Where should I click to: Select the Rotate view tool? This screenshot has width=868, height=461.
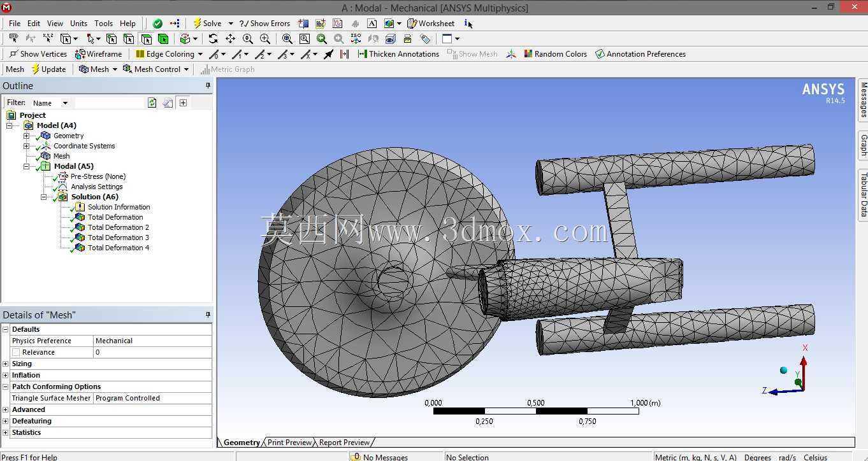(213, 39)
